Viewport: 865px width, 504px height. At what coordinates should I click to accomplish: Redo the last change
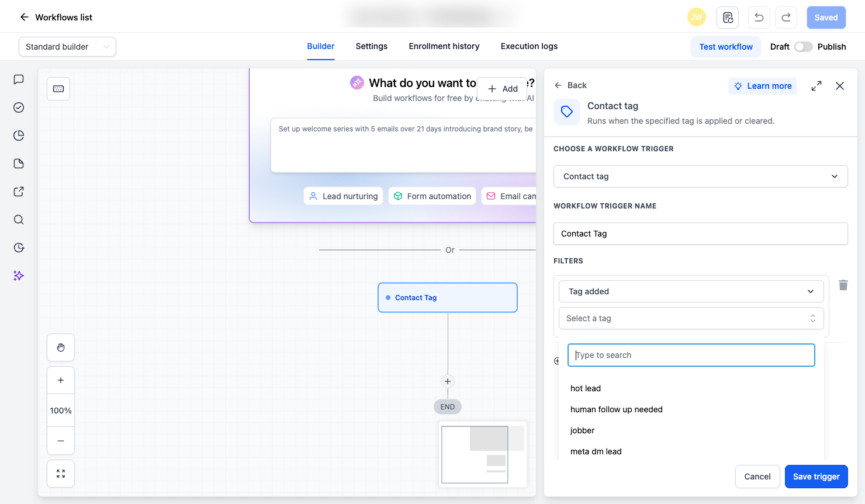[x=786, y=18]
